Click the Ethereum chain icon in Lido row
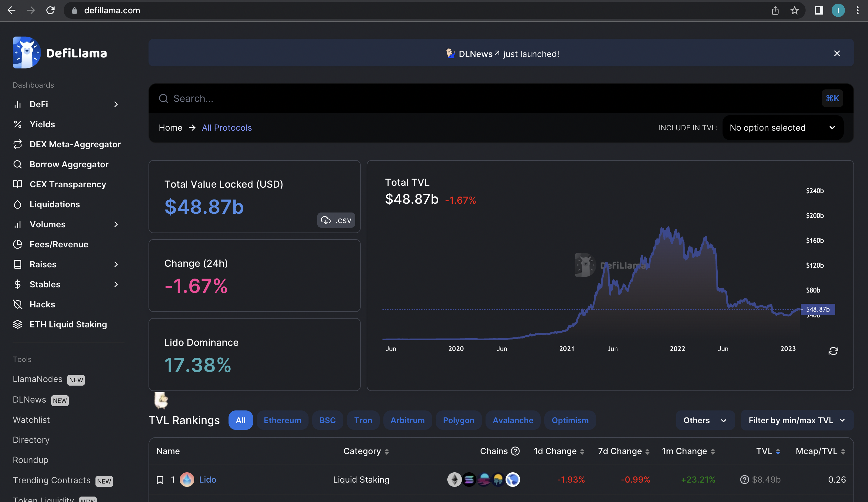This screenshot has height=502, width=868. [454, 480]
